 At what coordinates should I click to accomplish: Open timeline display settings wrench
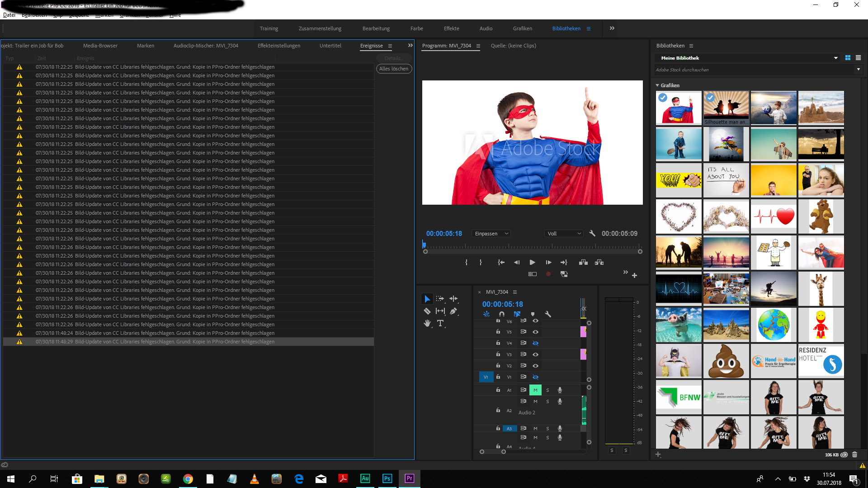(548, 314)
